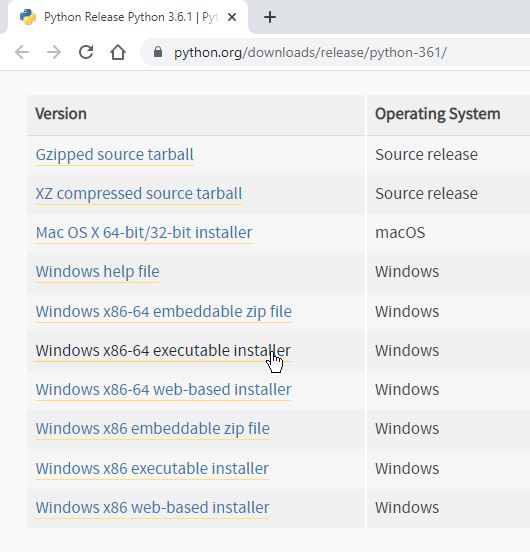Image resolution: width=530 pixels, height=552 pixels.
Task: Open Windows x86 web-based installer link
Action: pyautogui.click(x=152, y=508)
